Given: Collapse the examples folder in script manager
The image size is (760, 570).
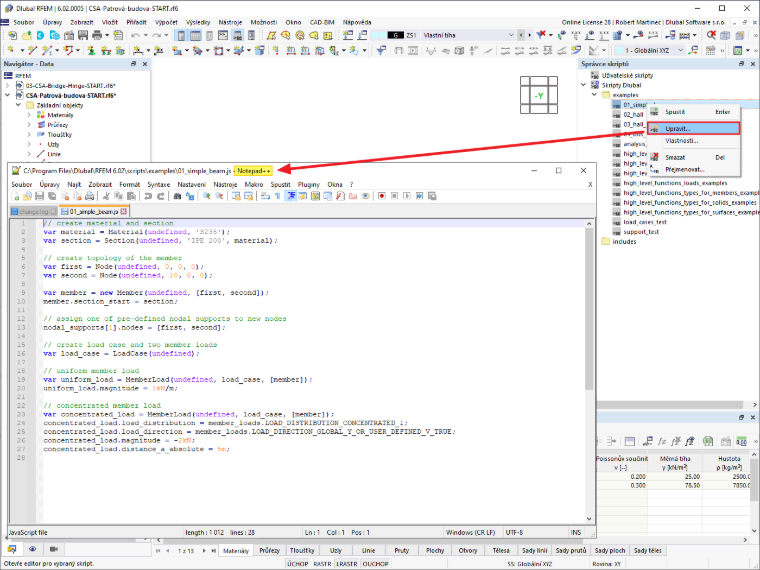Looking at the screenshot, I should [x=594, y=95].
